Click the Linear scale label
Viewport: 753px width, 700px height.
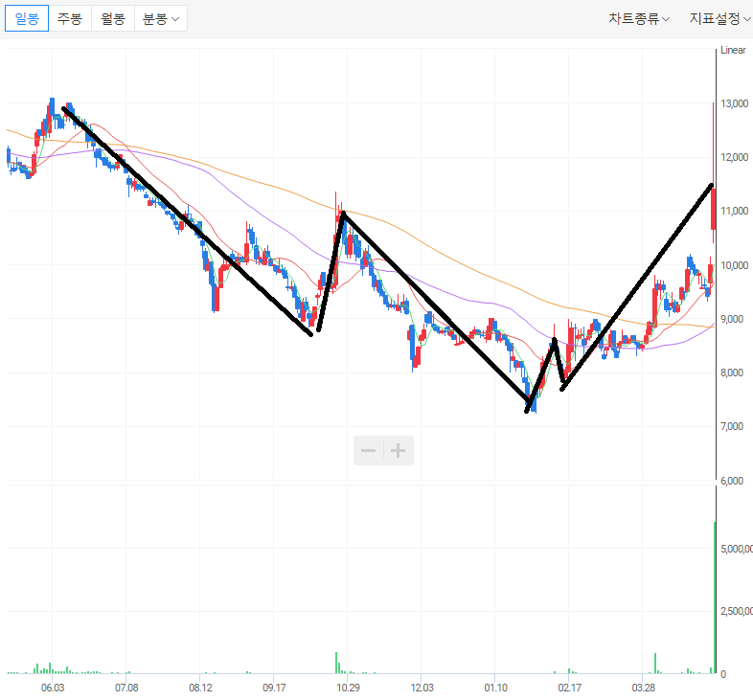tap(733, 50)
